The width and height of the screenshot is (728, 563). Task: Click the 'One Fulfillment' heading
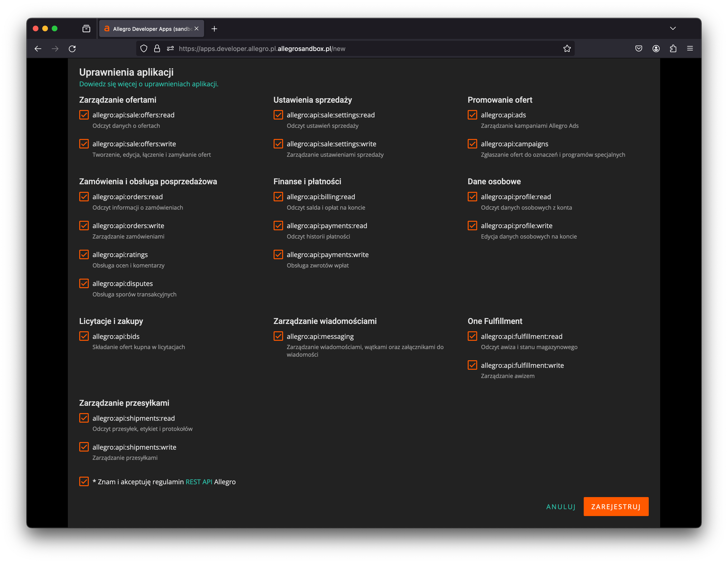coord(495,322)
